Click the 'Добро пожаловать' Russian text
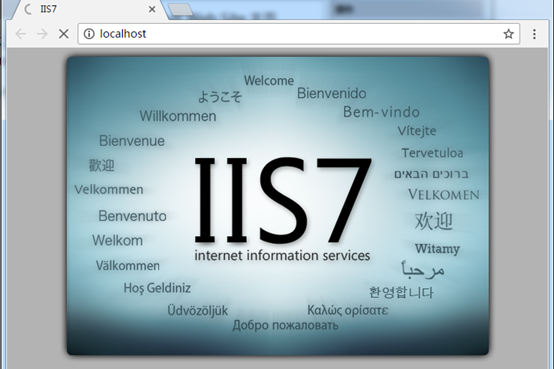 point(285,325)
